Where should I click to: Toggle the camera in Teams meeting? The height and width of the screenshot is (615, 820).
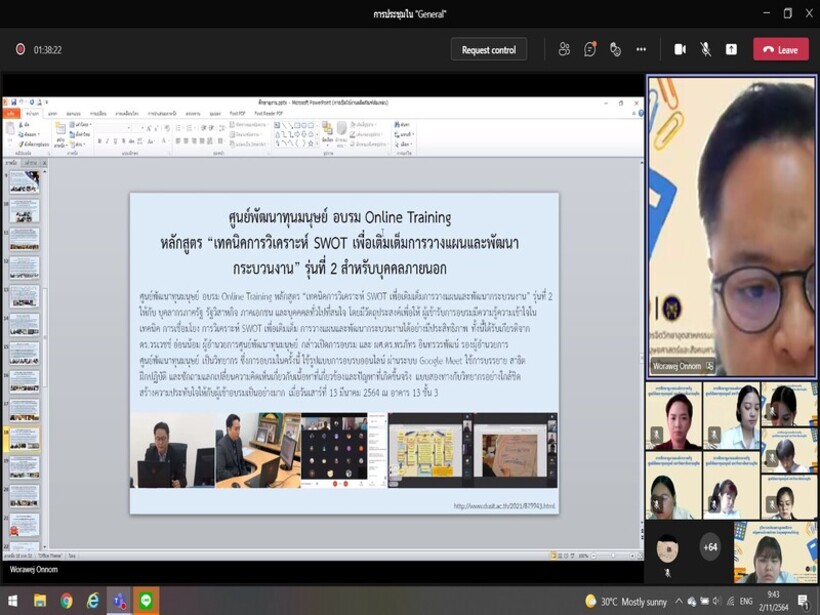(x=680, y=50)
